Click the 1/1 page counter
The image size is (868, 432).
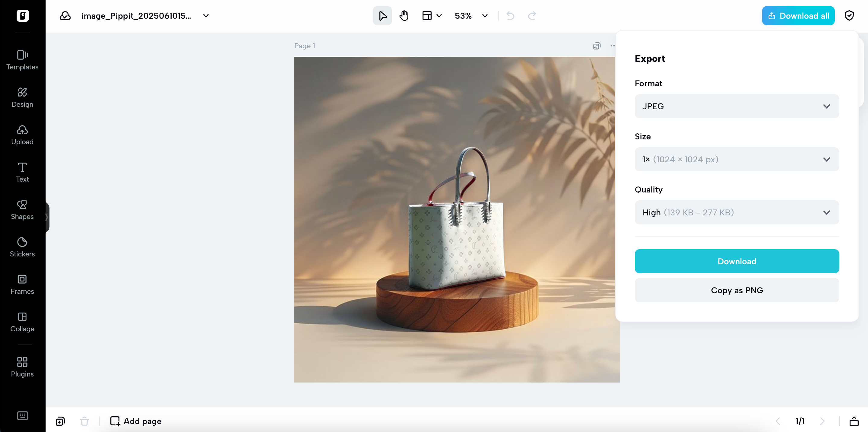pos(800,421)
